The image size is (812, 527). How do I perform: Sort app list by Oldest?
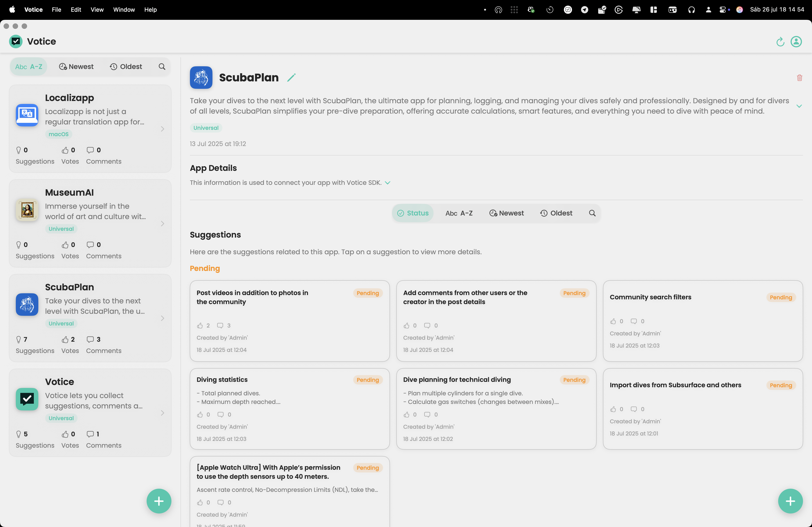pos(126,67)
